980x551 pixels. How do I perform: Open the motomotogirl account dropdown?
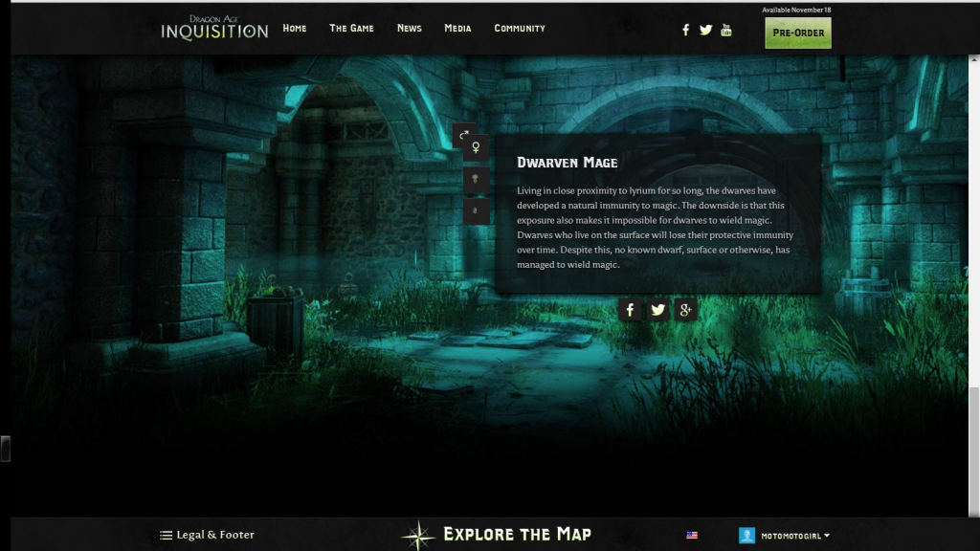[784, 536]
